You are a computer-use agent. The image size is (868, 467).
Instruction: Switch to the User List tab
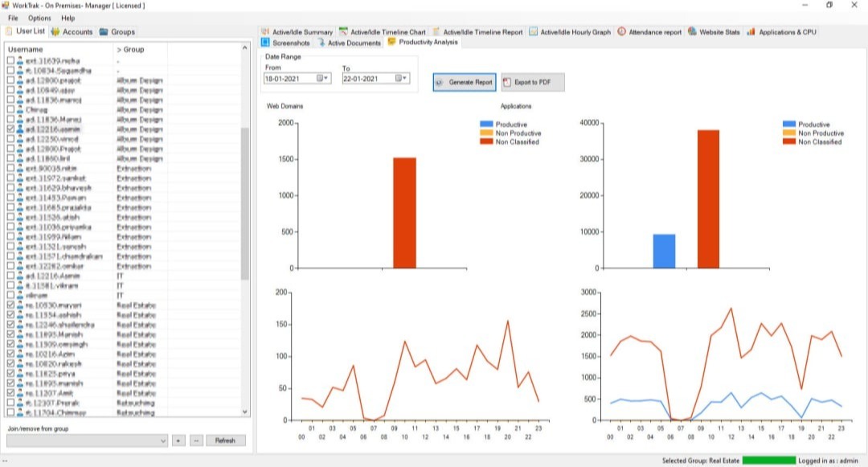click(24, 31)
